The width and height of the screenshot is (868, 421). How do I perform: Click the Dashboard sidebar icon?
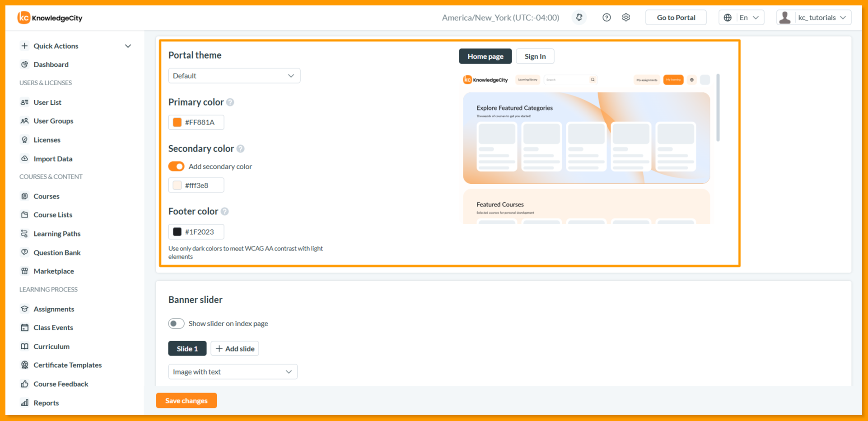[25, 65]
